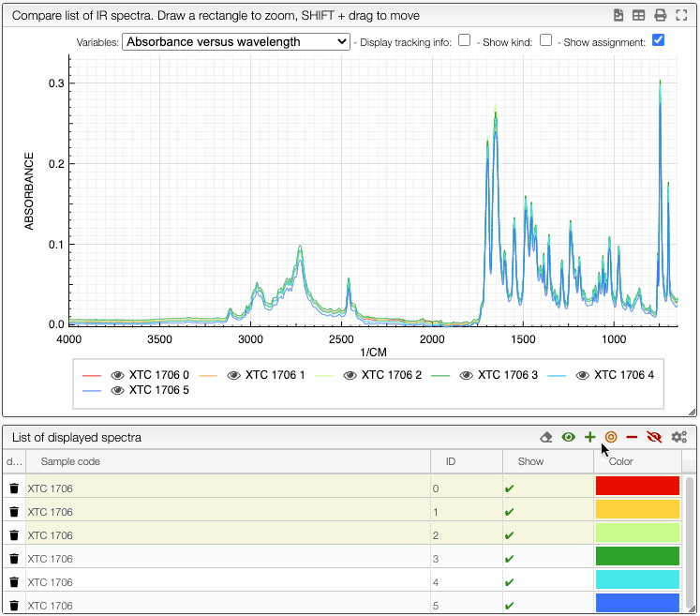Toggle Show checkmark for row ID 5
The width and height of the screenshot is (700, 616).
(x=509, y=606)
